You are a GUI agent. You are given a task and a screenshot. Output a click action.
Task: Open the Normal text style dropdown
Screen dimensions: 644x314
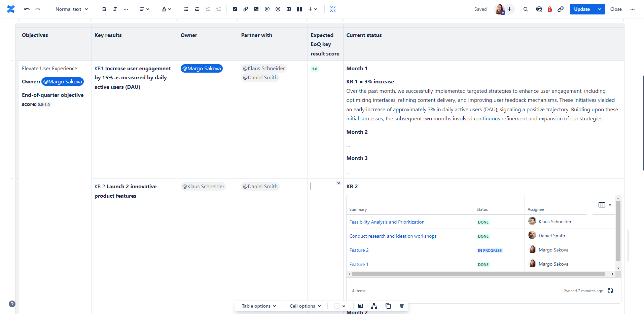click(x=71, y=9)
